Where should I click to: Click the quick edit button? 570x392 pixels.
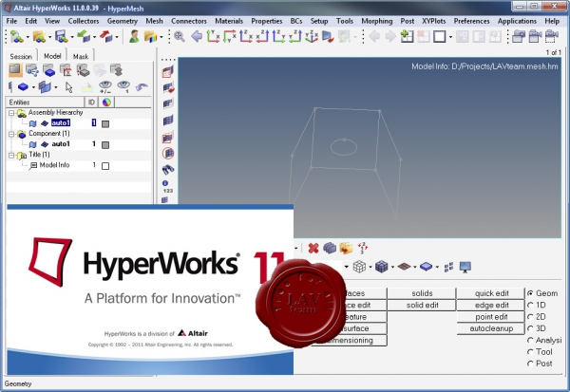click(x=491, y=293)
